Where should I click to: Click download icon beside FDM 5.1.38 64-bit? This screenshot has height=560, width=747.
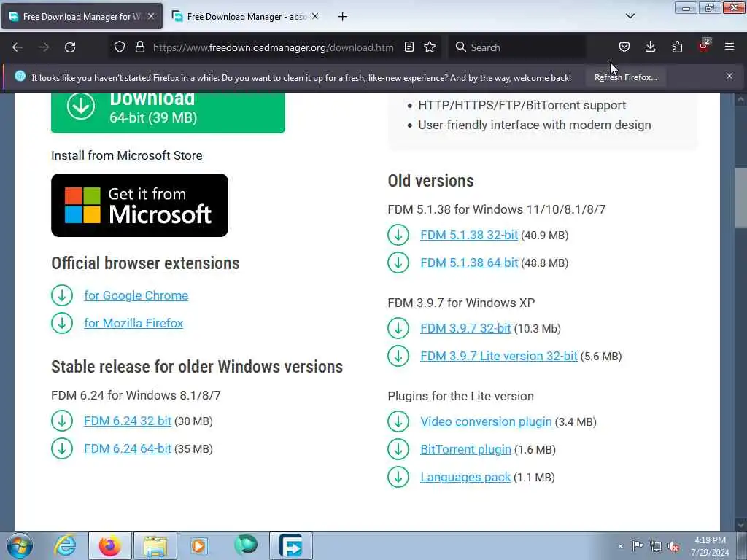[x=398, y=262]
